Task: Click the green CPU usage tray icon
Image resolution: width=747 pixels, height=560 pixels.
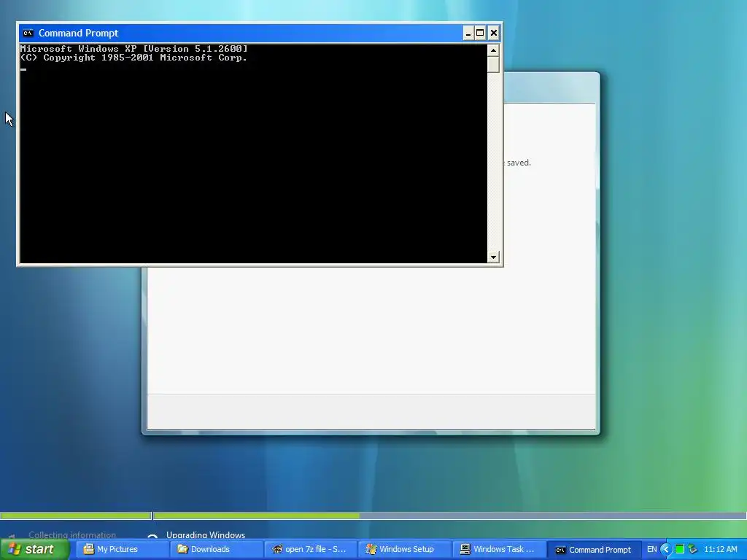Action: coord(680,549)
